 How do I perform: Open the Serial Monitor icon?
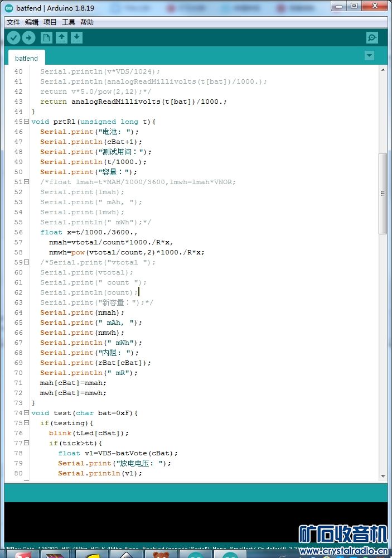point(372,38)
